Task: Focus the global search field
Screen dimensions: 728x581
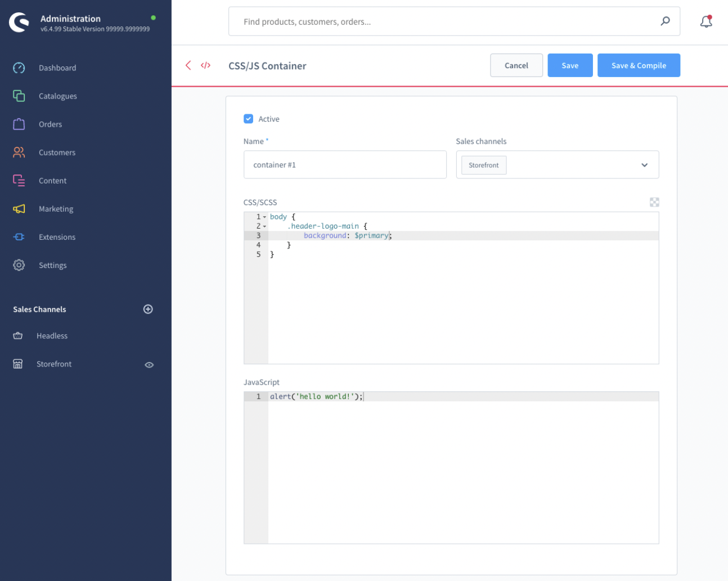Action: 454,21
